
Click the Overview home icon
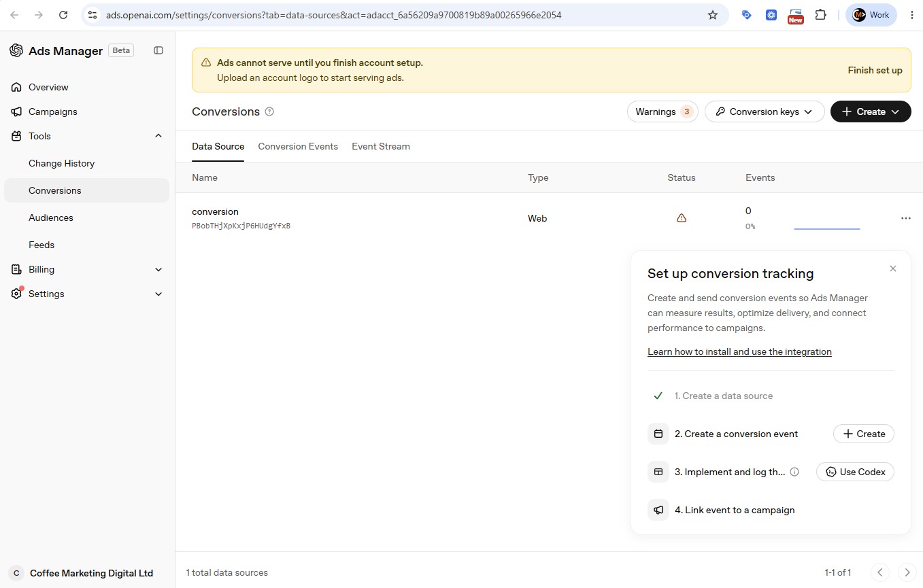coord(16,87)
